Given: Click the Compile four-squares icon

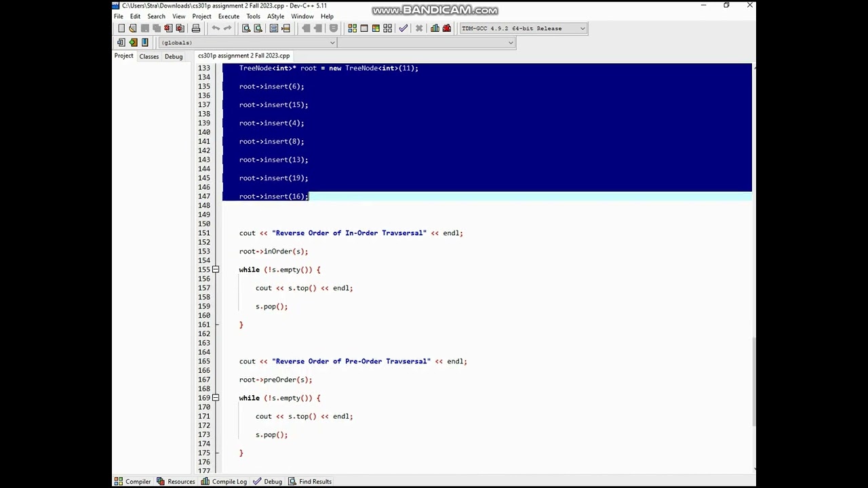Looking at the screenshot, I should (353, 28).
